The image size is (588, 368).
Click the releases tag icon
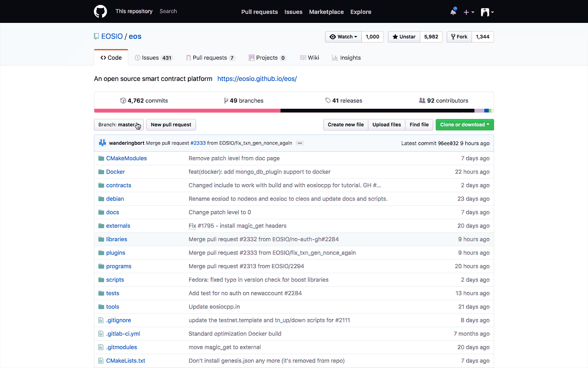328,101
